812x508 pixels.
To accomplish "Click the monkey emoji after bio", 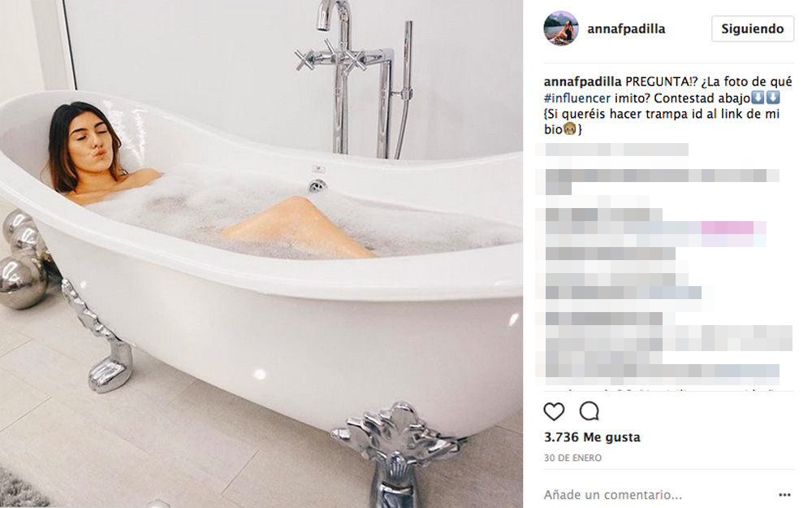I will [x=570, y=128].
